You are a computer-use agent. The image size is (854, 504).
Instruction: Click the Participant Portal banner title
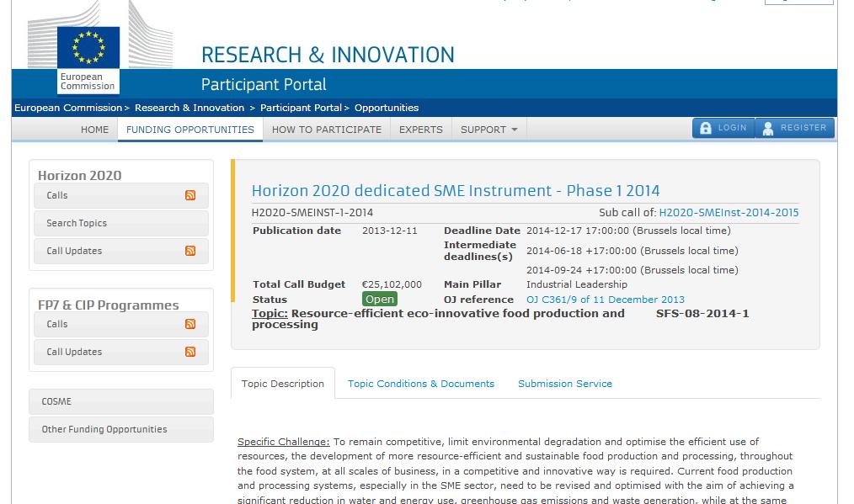[264, 84]
